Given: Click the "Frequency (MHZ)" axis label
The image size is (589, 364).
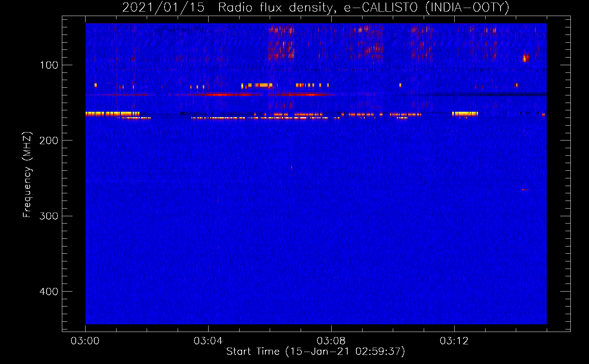Looking at the screenshot, I should (x=27, y=175).
